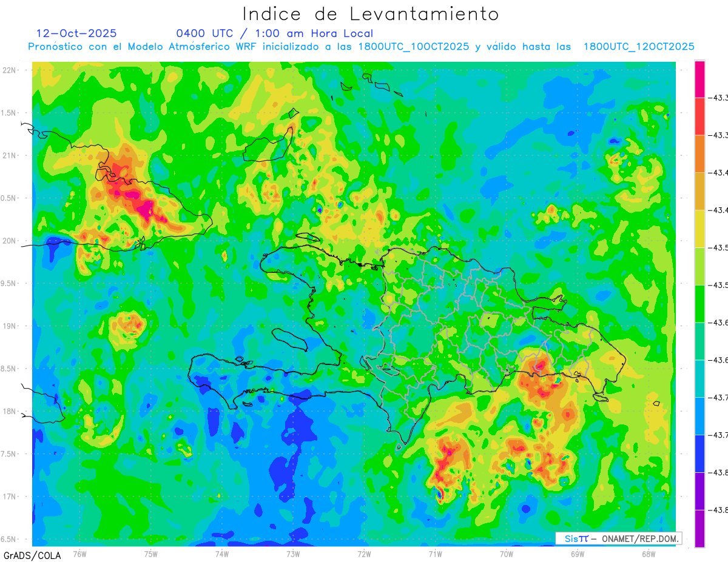
Task: Click the '18N' latitude label
Action: click(x=10, y=412)
